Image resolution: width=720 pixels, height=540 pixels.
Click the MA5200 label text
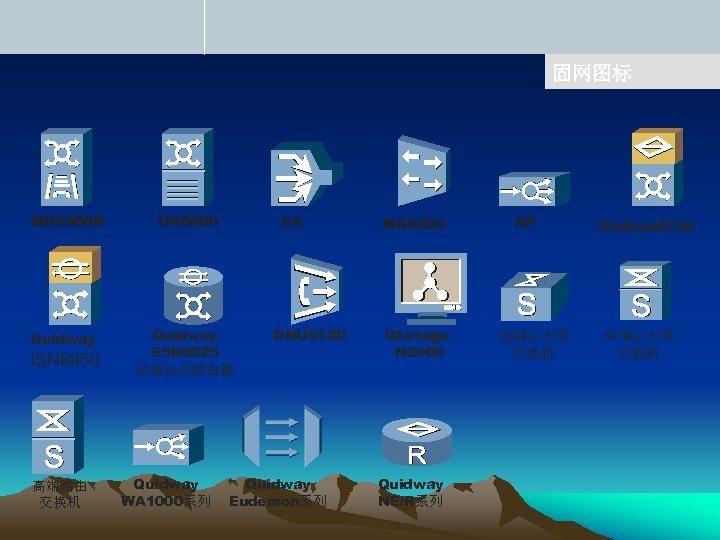pyautogui.click(x=414, y=224)
